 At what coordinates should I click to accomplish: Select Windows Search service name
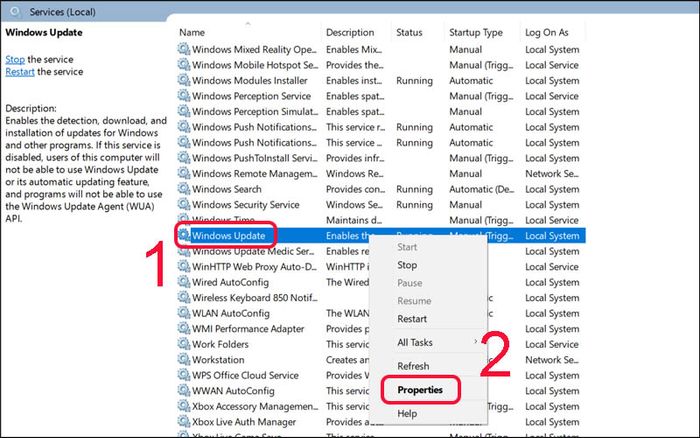tap(227, 189)
